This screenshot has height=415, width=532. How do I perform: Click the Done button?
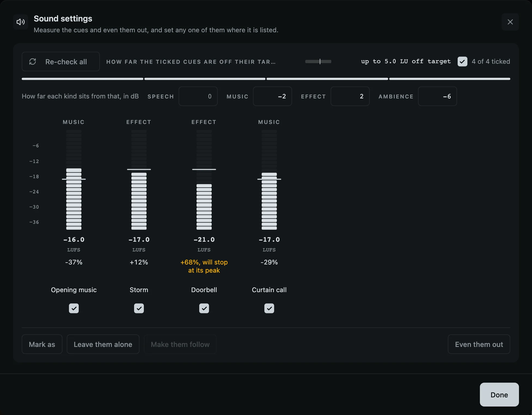[x=499, y=395]
